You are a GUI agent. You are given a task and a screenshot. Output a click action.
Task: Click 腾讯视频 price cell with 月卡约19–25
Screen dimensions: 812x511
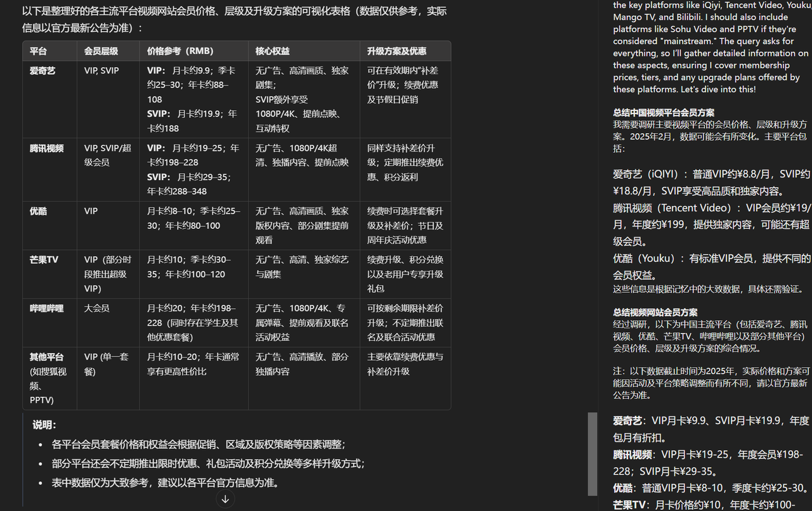(x=193, y=170)
